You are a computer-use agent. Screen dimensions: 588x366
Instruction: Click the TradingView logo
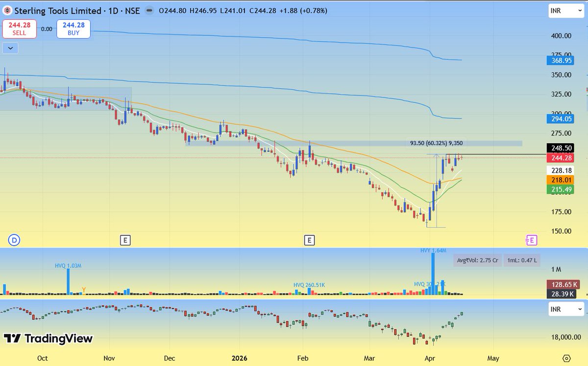(48, 338)
